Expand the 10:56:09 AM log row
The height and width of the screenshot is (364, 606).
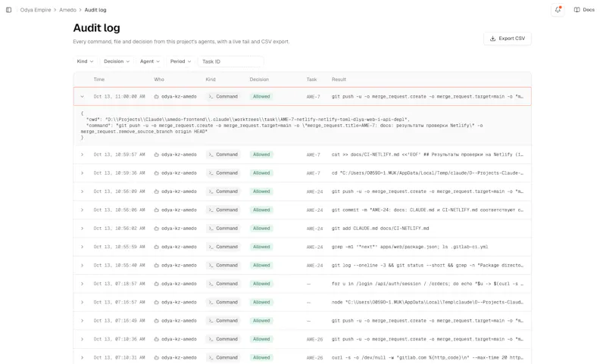[83, 191]
